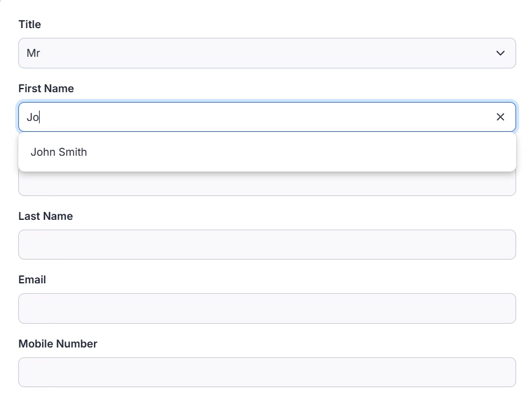The height and width of the screenshot is (400, 532).
Task: Place cursor on the typed "Jo" text
Action: point(32,117)
